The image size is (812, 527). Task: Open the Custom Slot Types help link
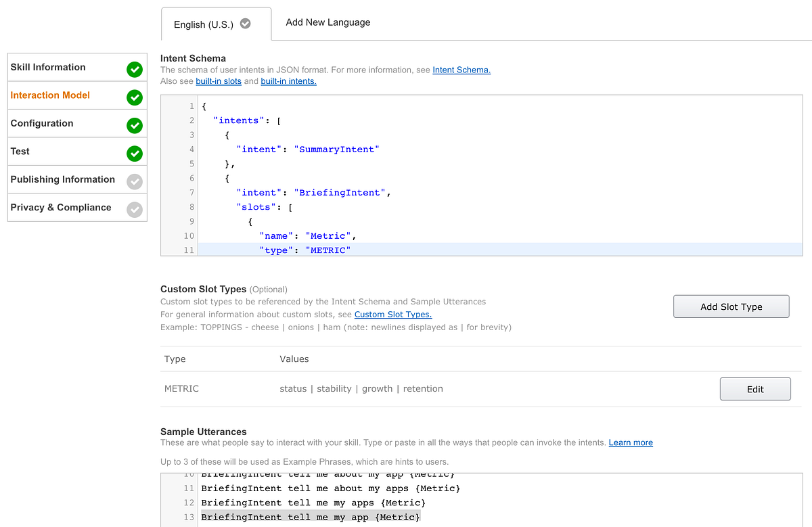tap(392, 314)
